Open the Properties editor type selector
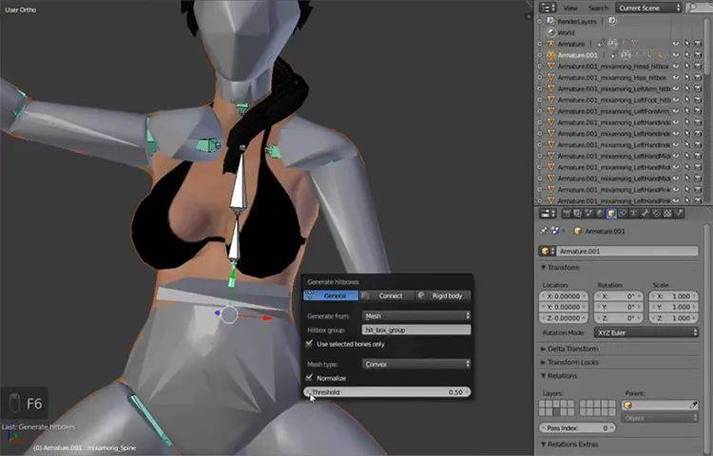The width and height of the screenshot is (713, 456). [547, 213]
